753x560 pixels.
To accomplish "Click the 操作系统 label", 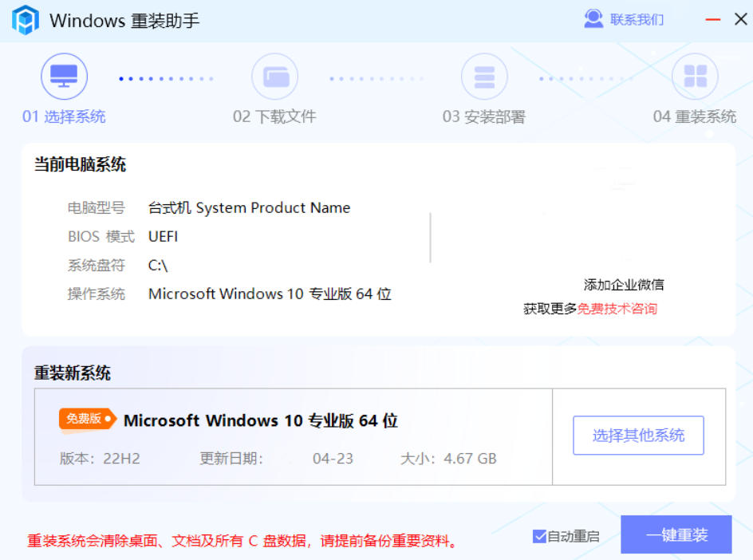I will point(96,294).
